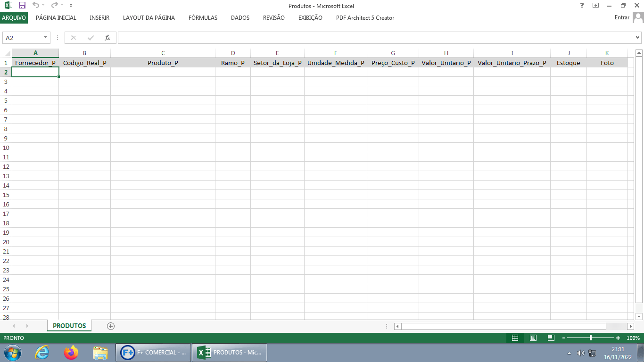Open the Redo history dropdown arrow

point(62,6)
